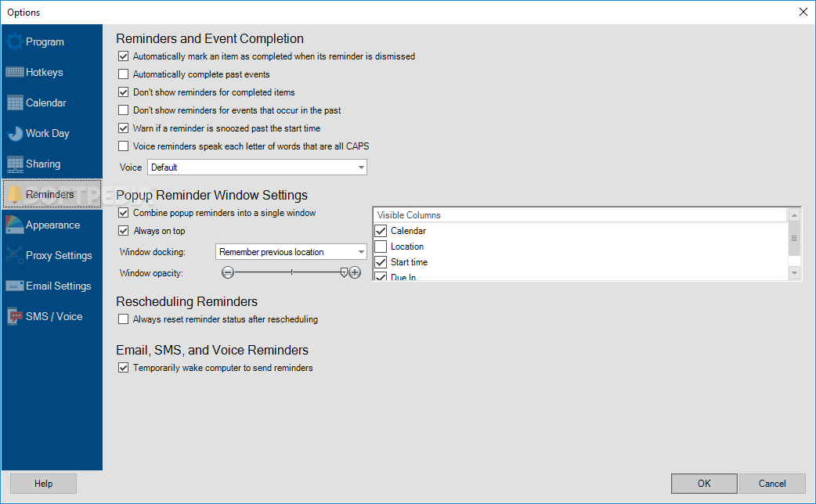Click the Window opacity slider thumb
This screenshot has height=504, width=816.
click(x=344, y=272)
